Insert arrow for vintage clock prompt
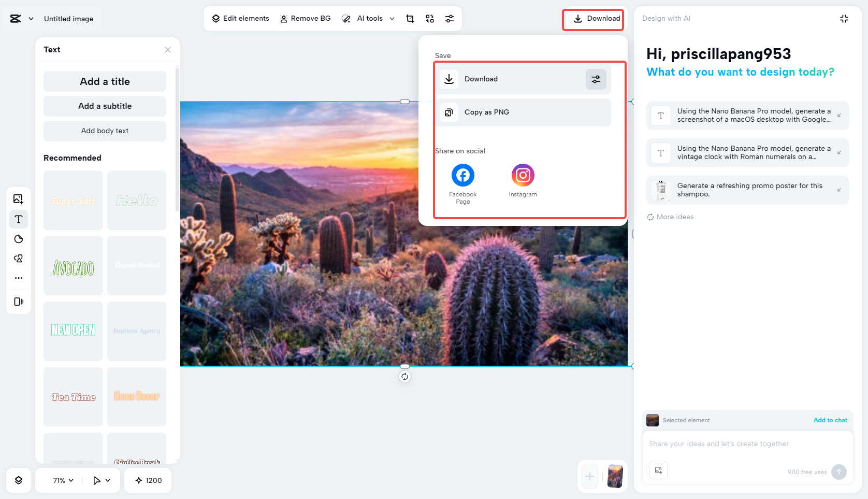This screenshot has height=499, width=868. click(x=839, y=153)
